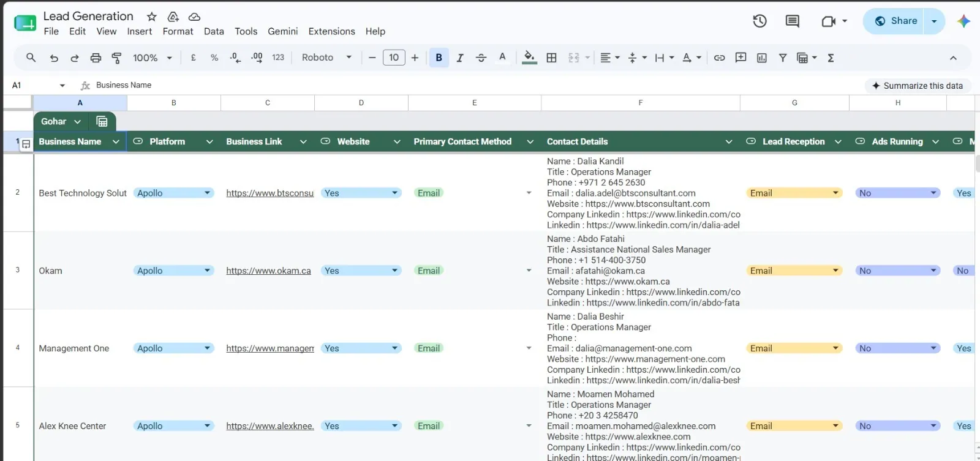Image resolution: width=980 pixels, height=461 pixels.
Task: Click the Redo icon in toolbar
Action: [x=75, y=58]
